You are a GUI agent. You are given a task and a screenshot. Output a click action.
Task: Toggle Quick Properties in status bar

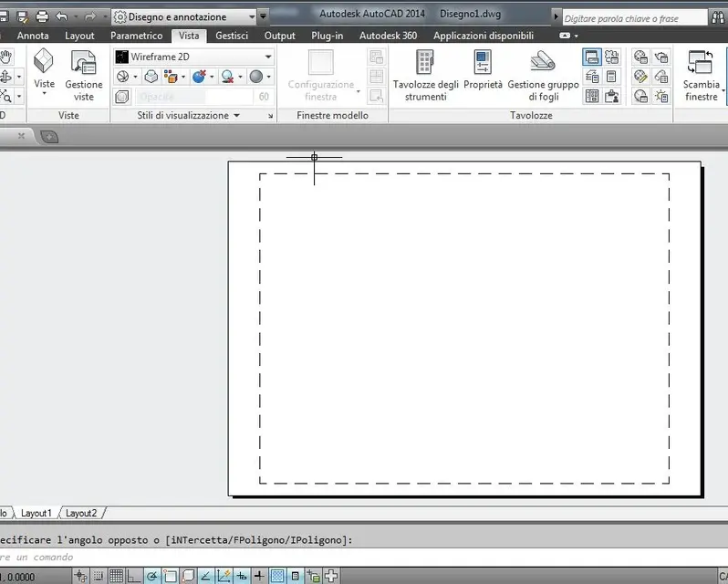[296, 576]
